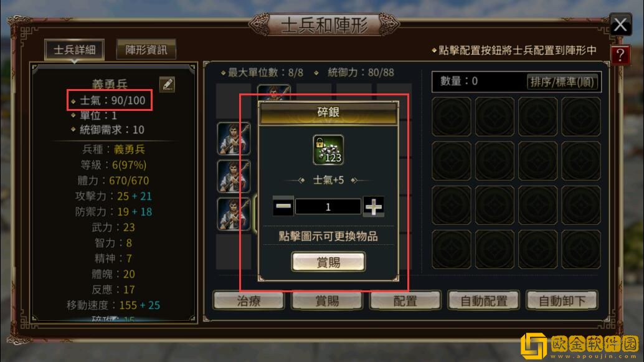Select the first empty inventory slot
Viewport: 644px width, 362px height.
click(x=452, y=117)
